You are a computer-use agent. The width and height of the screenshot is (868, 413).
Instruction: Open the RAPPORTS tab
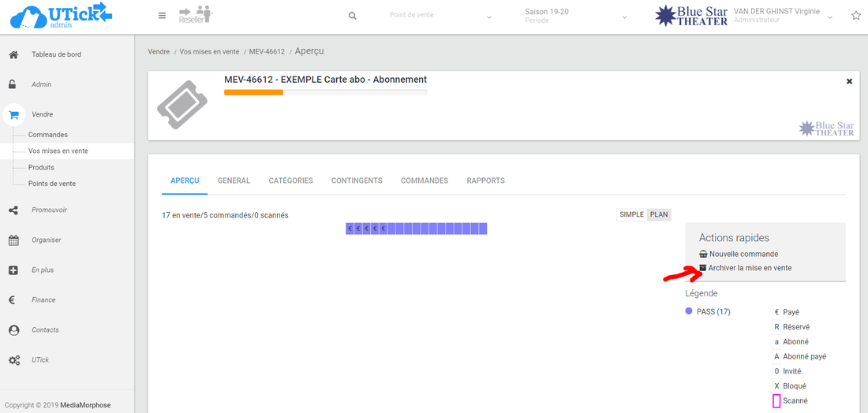coord(485,180)
